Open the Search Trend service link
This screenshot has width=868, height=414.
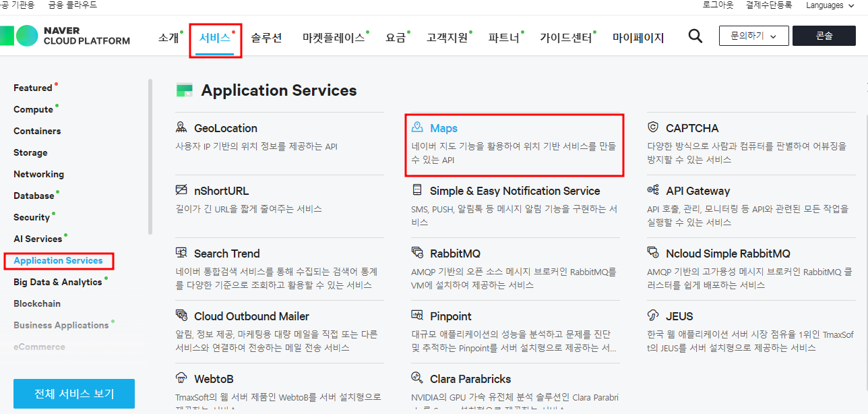(227, 254)
